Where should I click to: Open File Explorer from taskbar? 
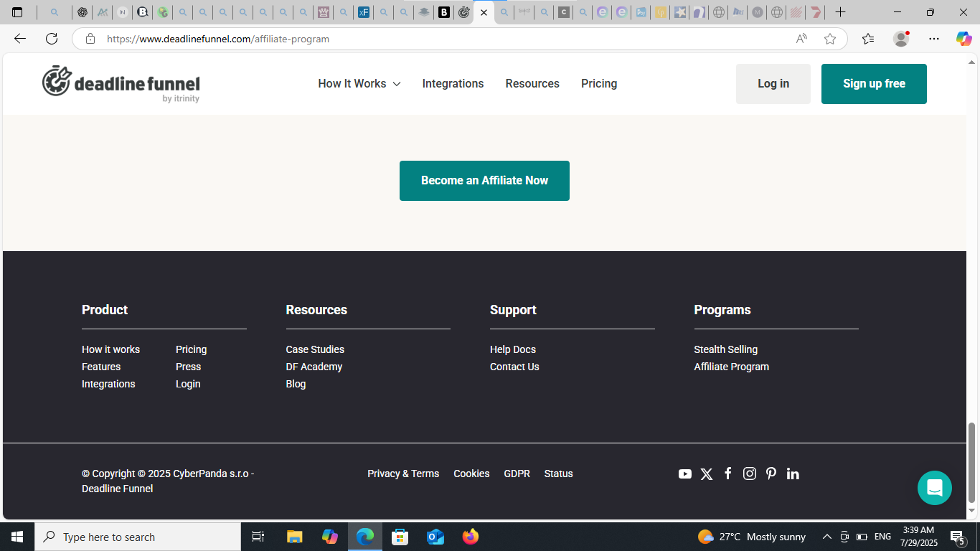[x=294, y=537]
